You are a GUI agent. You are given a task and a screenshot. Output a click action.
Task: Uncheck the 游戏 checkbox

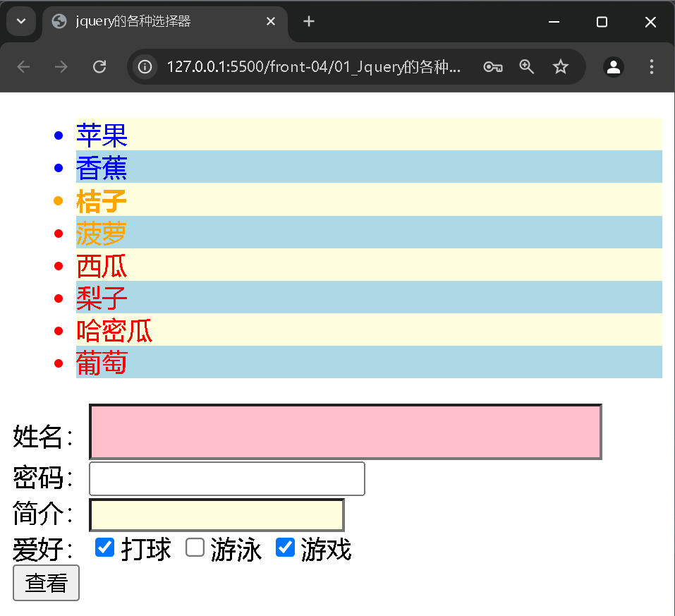(x=285, y=548)
